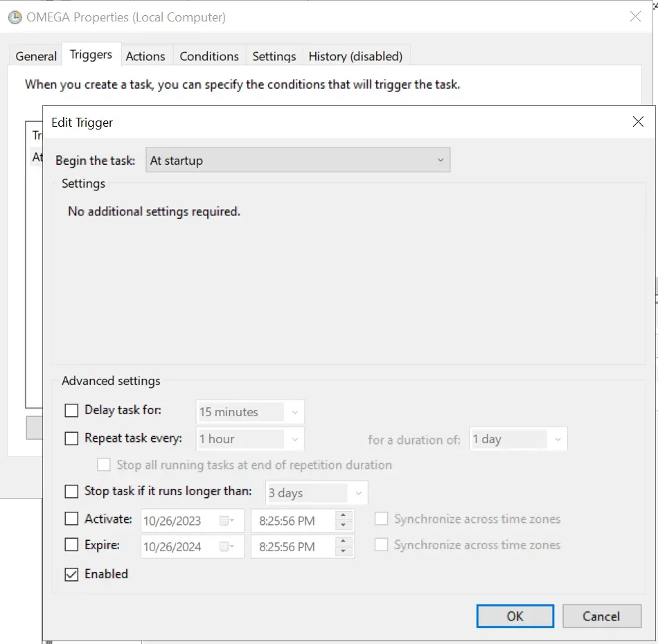Click the up arrow on Activate time
Image resolution: width=658 pixels, height=644 pixels.
pos(344,517)
